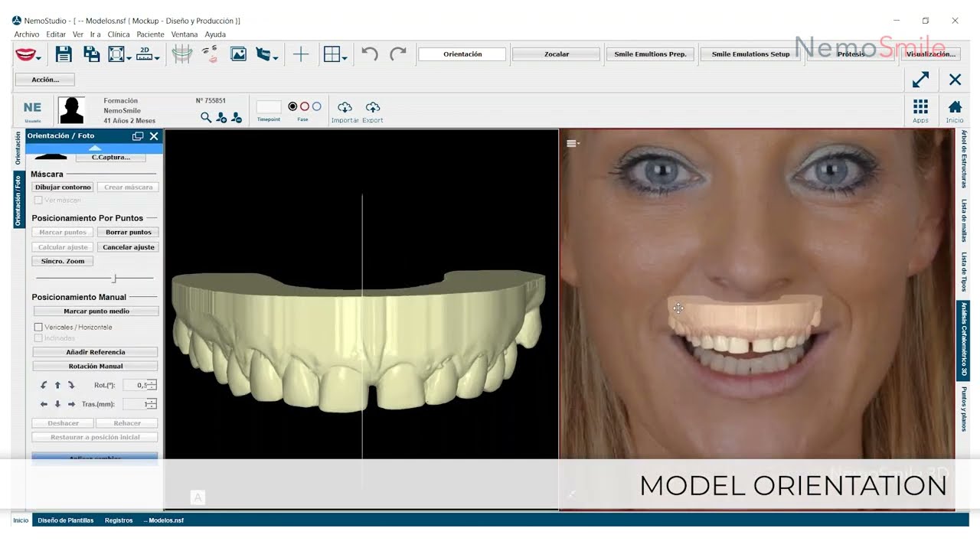The width and height of the screenshot is (980, 551).
Task: Click the 2D ruler measurement icon
Action: (145, 54)
